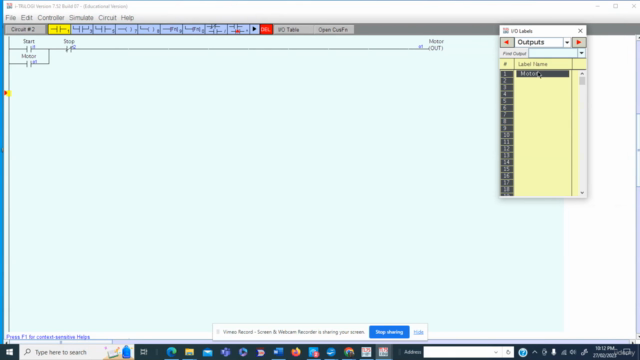Open Task View from taskbar
640x360 pixels.
[x=144, y=352]
